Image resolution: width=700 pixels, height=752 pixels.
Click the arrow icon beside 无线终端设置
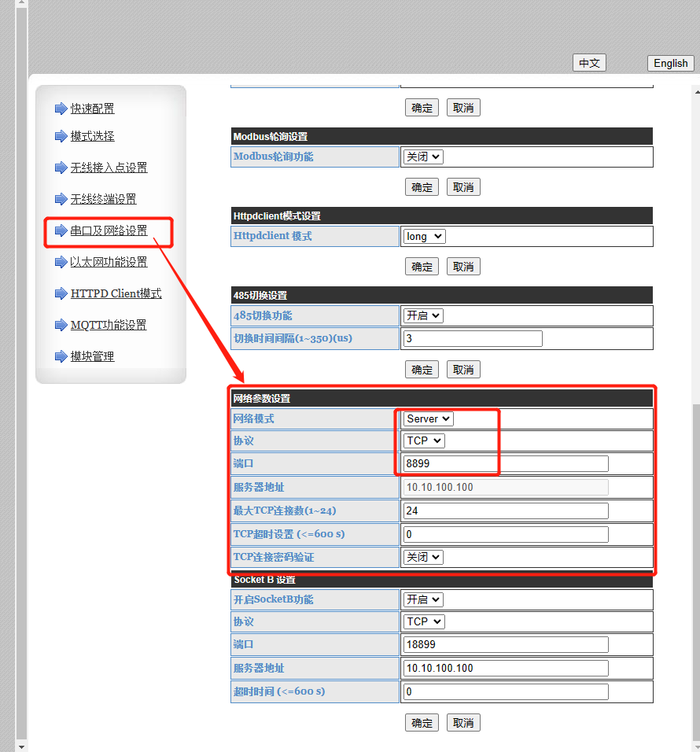click(x=61, y=199)
